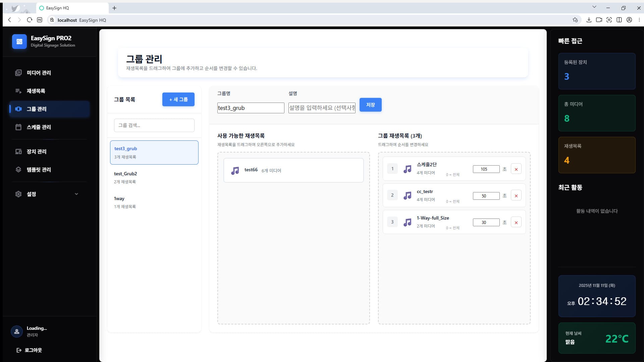Click the media management sidebar icon
This screenshot has width=644, height=362.
18,73
